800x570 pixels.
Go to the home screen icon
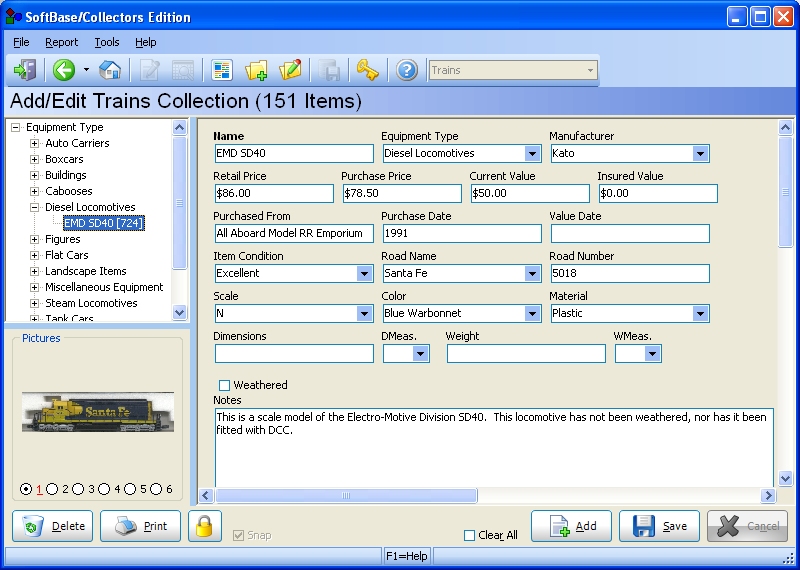pyautogui.click(x=110, y=70)
